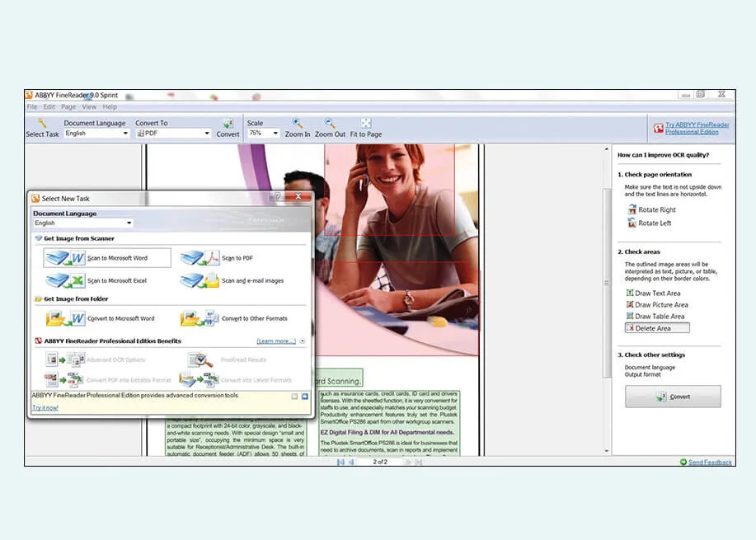Choose Scan and e-mail images task
The image size is (756, 540).
232,280
